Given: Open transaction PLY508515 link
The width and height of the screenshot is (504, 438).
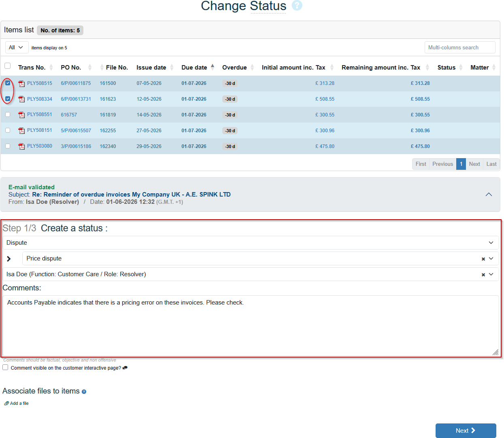Looking at the screenshot, I should coord(40,83).
